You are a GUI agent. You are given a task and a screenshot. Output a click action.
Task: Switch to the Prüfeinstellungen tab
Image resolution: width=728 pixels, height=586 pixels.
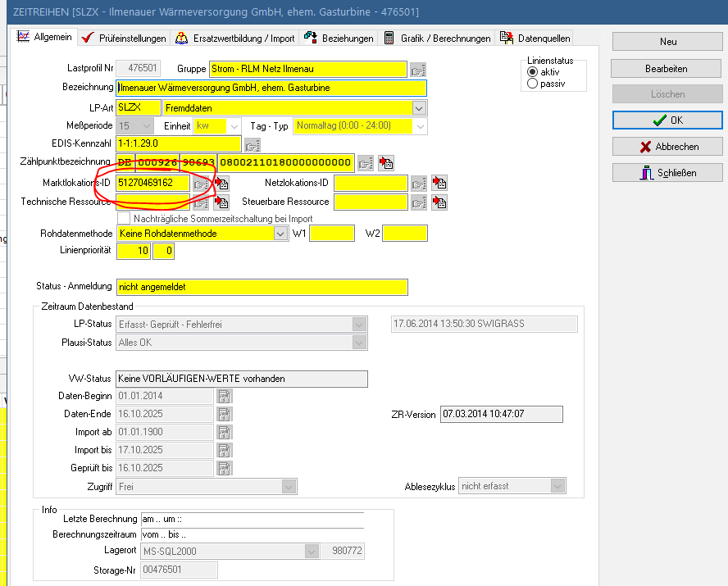126,39
